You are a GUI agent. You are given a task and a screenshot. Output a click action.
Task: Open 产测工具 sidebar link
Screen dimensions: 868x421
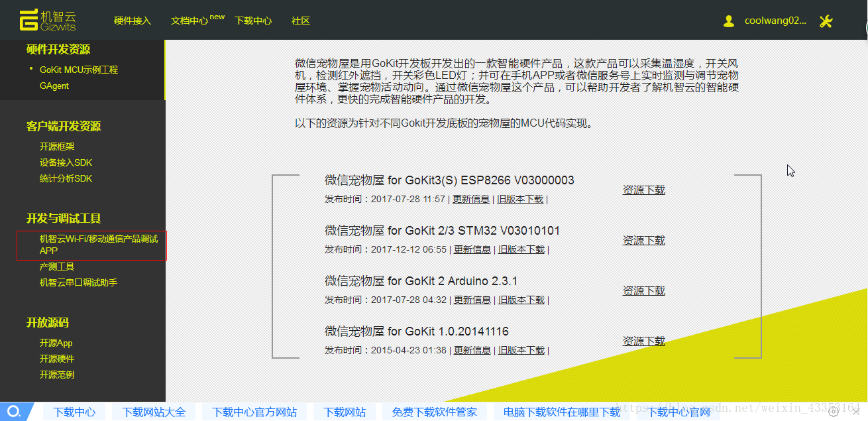(57, 267)
